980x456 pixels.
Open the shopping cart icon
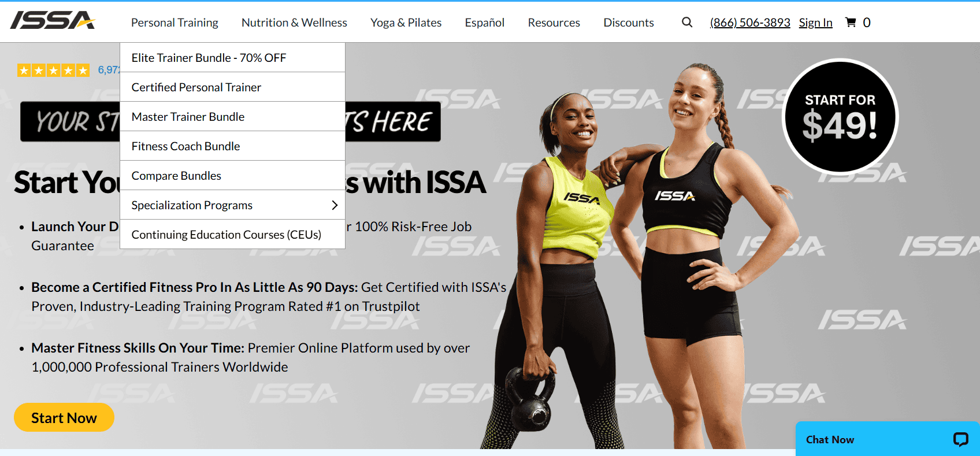pyautogui.click(x=851, y=23)
